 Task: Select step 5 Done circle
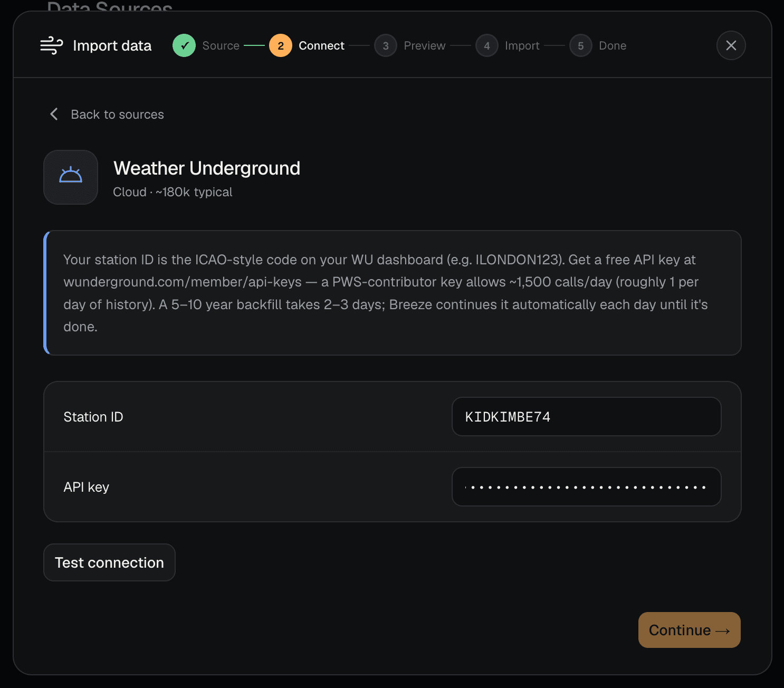pyautogui.click(x=581, y=45)
